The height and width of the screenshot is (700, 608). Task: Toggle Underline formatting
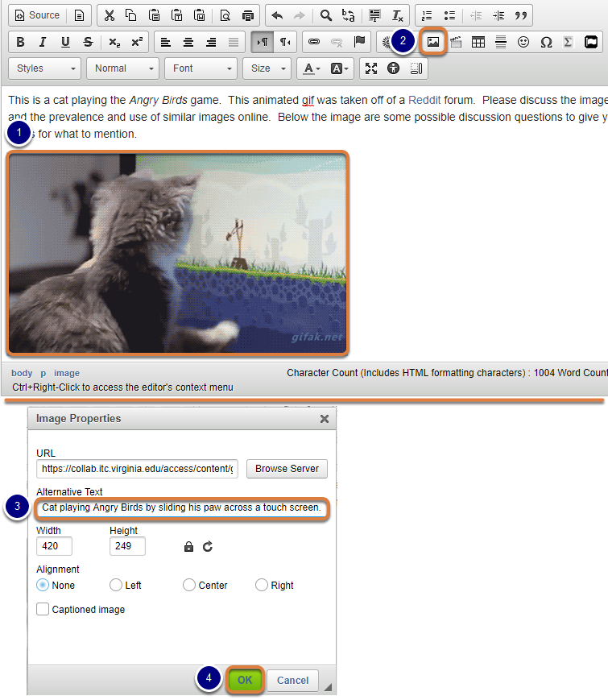[x=65, y=42]
